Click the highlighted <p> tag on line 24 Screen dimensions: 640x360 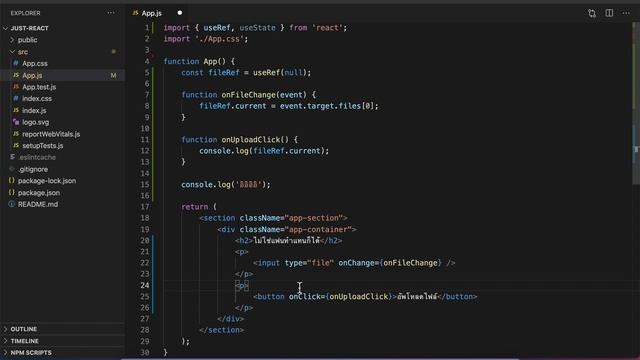pyautogui.click(x=242, y=285)
